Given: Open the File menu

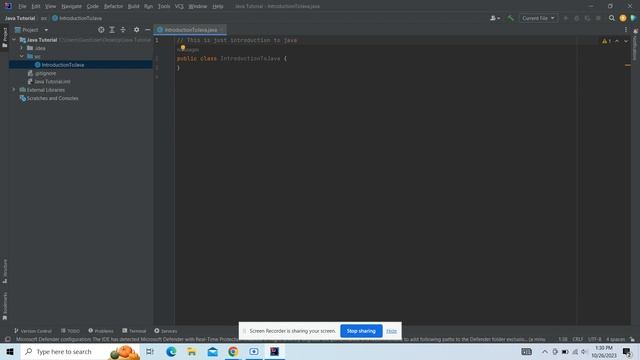Looking at the screenshot, I should (22, 6).
